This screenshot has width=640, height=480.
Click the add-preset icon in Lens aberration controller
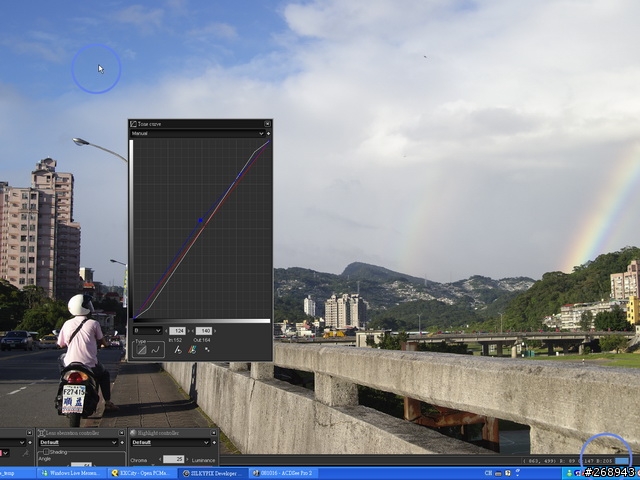[x=122, y=442]
